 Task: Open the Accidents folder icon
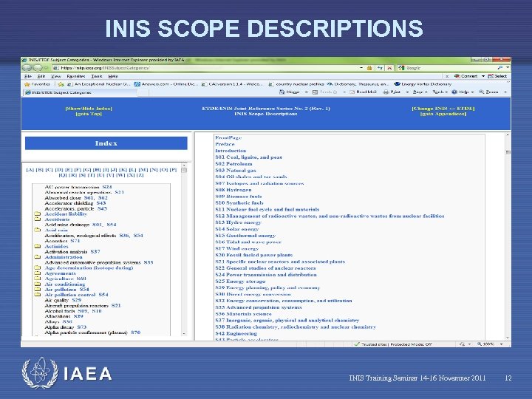pyautogui.click(x=38, y=219)
